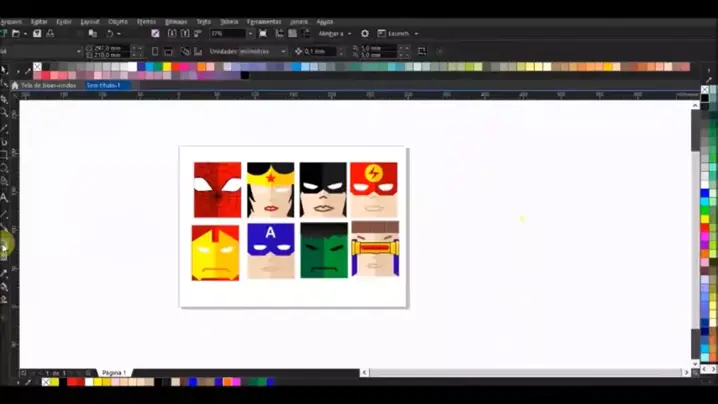This screenshot has height=404, width=718.
Task: Click the Export icon in standard toolbar
Action: click(x=185, y=33)
